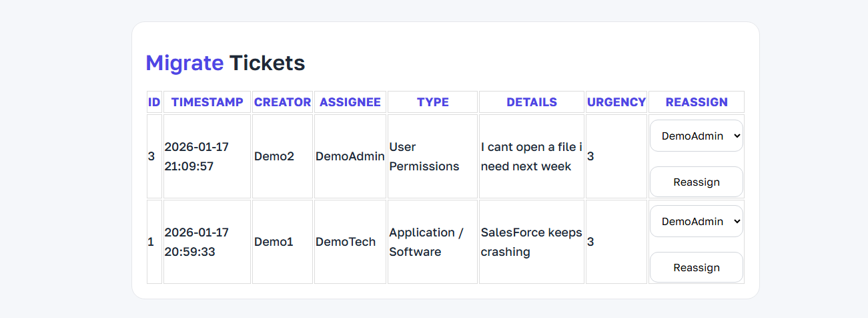
Task: Click the URGENCY column header
Action: [x=616, y=102]
